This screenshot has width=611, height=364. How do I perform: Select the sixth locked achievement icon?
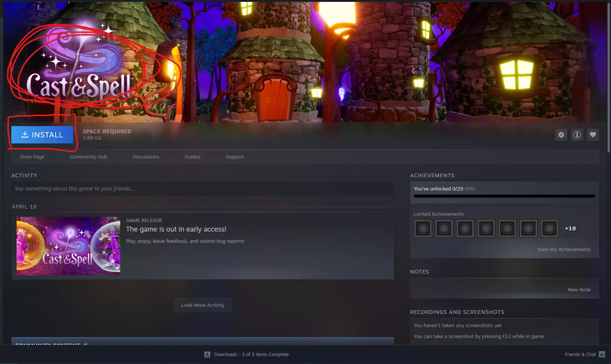528,228
